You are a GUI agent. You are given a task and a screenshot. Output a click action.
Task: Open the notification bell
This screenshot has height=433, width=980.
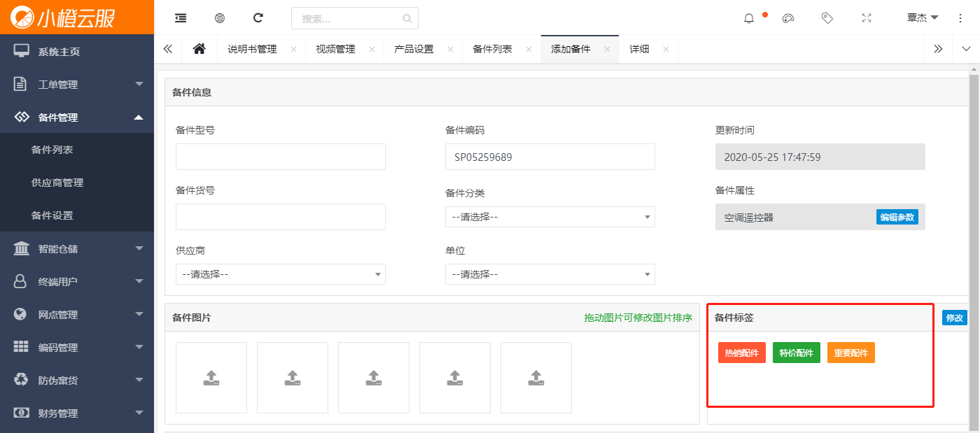tap(749, 18)
